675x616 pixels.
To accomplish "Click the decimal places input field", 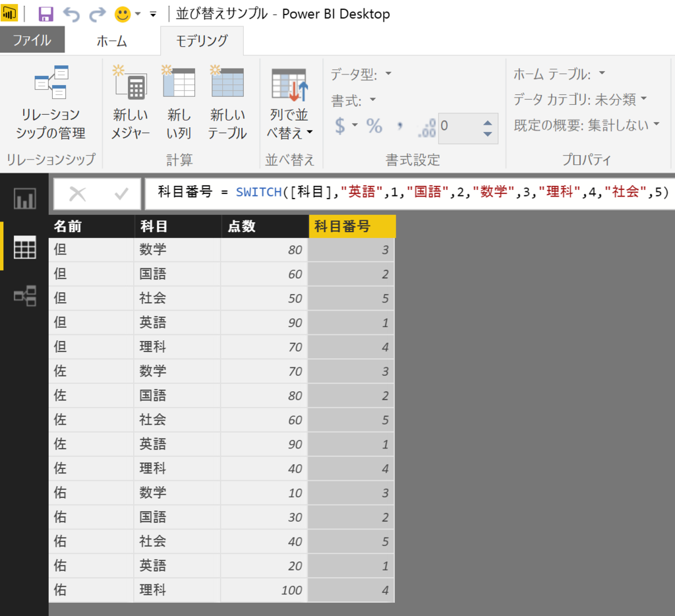I will (x=459, y=129).
